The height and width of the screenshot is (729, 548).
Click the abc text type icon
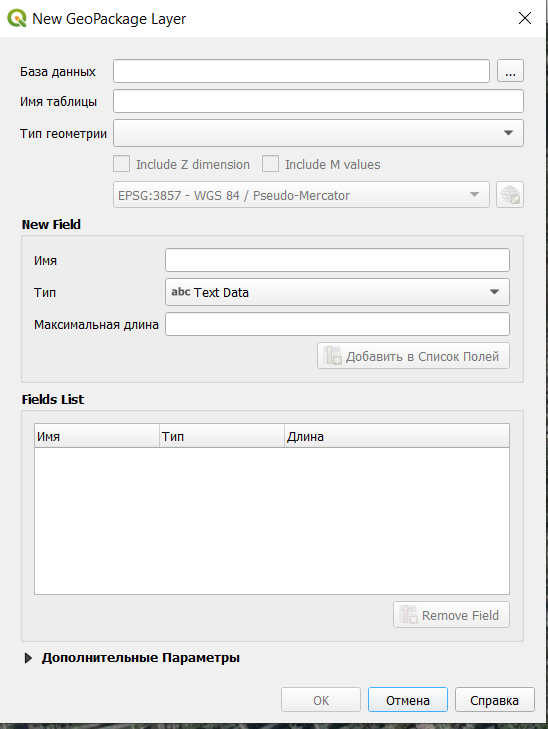pyautogui.click(x=181, y=292)
